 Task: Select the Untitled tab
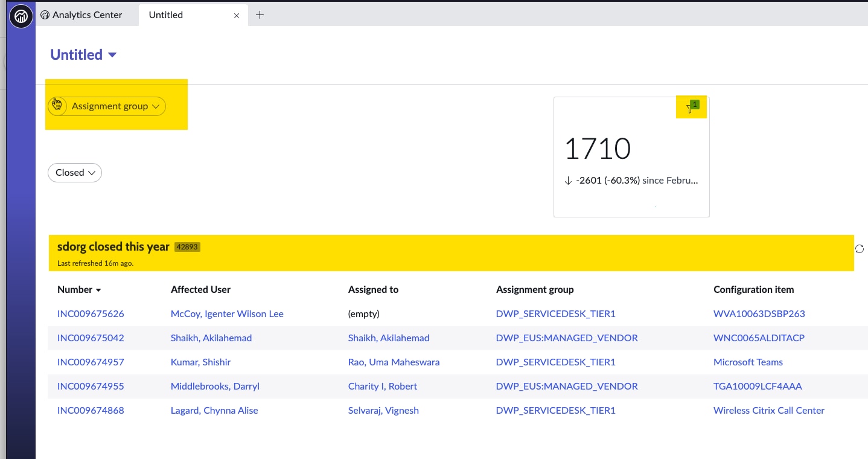tap(166, 15)
